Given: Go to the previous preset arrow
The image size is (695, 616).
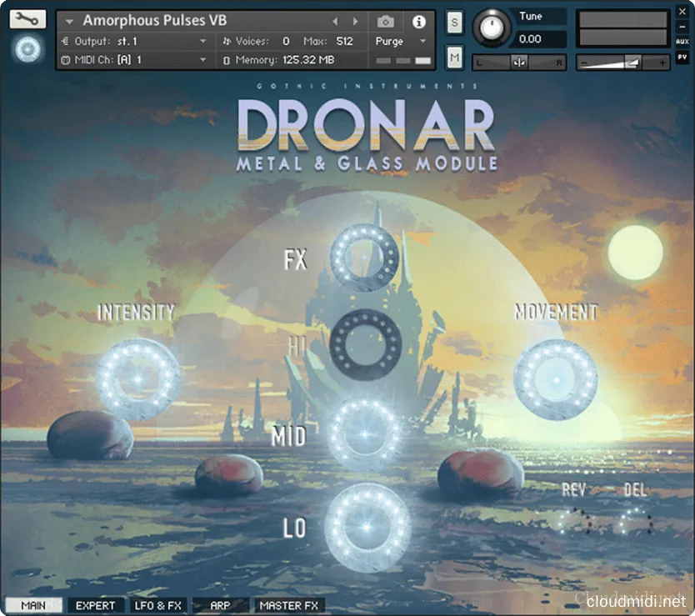Looking at the screenshot, I should pos(336,21).
